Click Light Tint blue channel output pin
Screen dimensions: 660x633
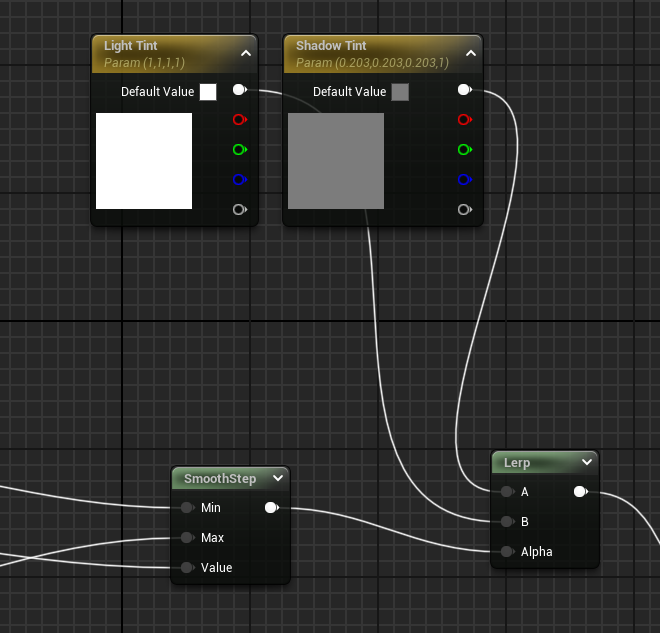click(238, 180)
